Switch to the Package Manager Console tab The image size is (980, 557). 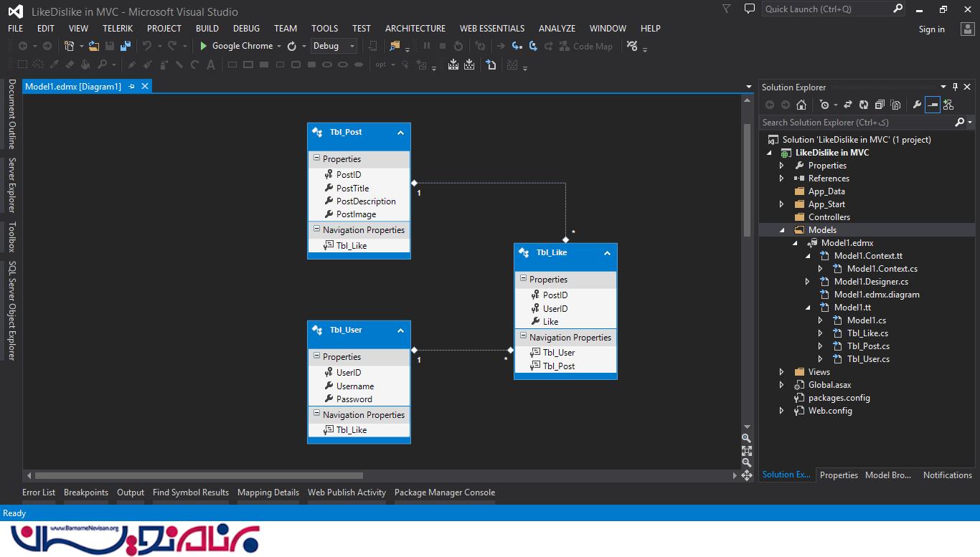pos(444,492)
